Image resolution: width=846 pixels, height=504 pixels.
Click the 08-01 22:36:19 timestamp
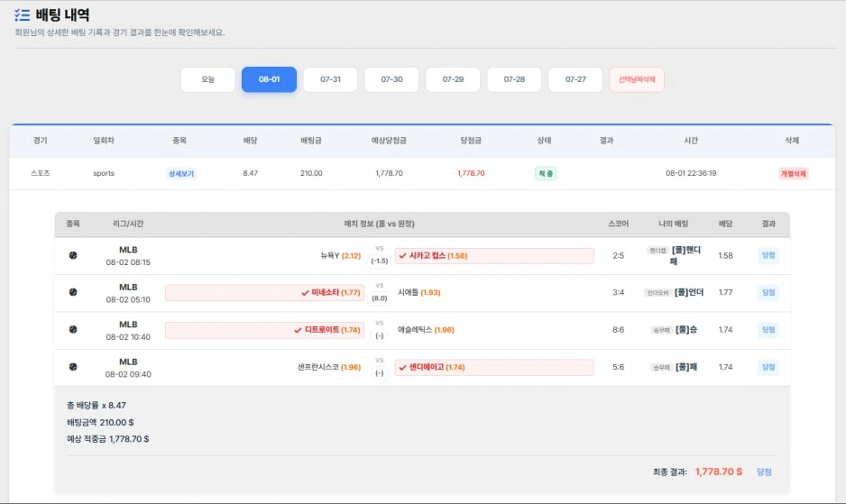[x=691, y=173]
